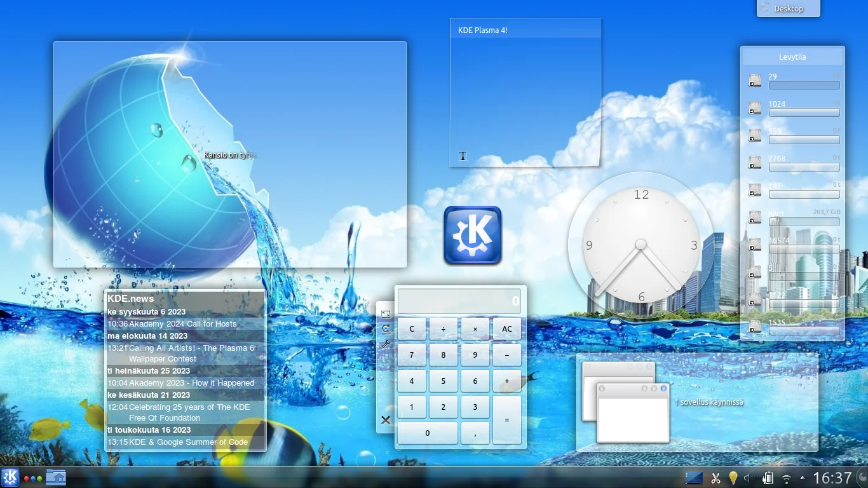
Task: Click the equals button on the calculator
Action: [x=507, y=420]
